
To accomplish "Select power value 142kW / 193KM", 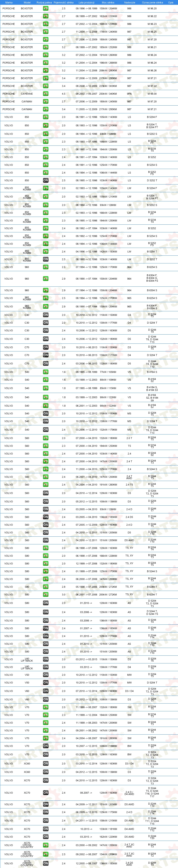I will [108, 252].
